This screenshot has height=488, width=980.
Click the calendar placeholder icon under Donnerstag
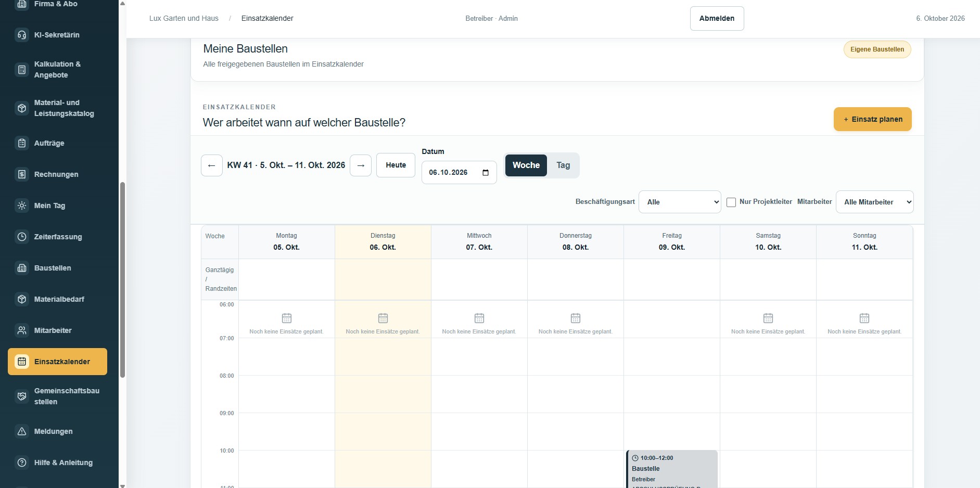coord(576,318)
